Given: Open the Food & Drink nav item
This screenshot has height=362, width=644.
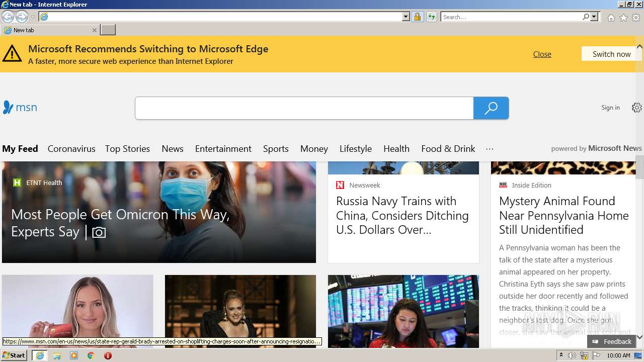Looking at the screenshot, I should [448, 149].
